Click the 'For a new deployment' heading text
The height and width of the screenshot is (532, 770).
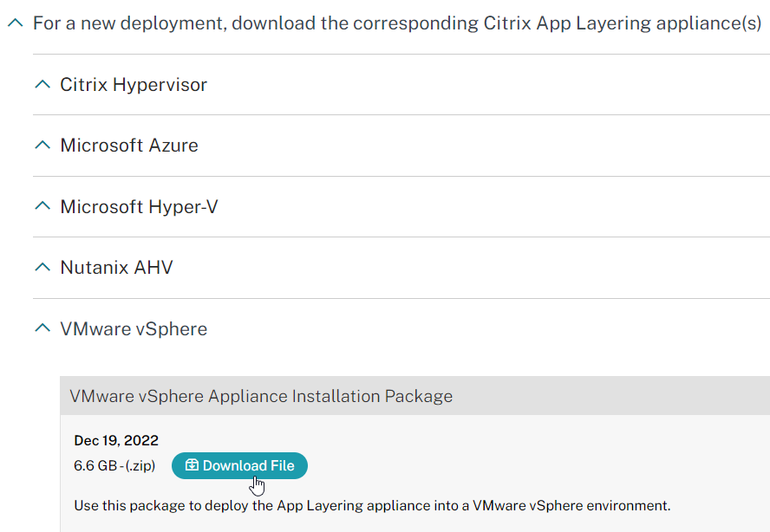tap(397, 23)
